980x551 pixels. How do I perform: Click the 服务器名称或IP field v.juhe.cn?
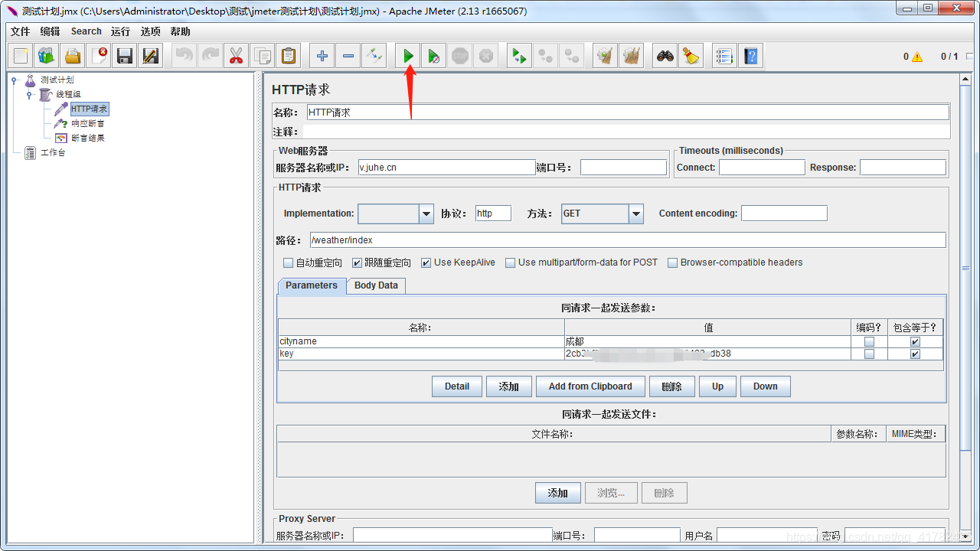tap(447, 168)
